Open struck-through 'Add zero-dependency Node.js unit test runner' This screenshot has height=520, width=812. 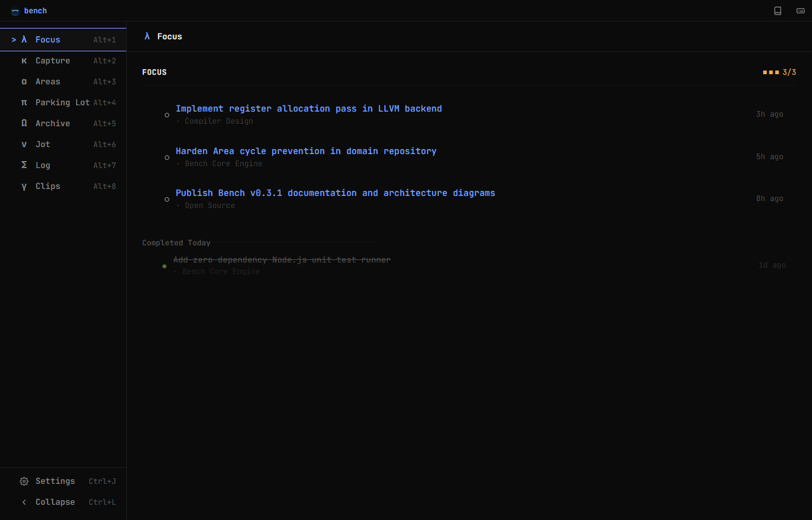(282, 260)
